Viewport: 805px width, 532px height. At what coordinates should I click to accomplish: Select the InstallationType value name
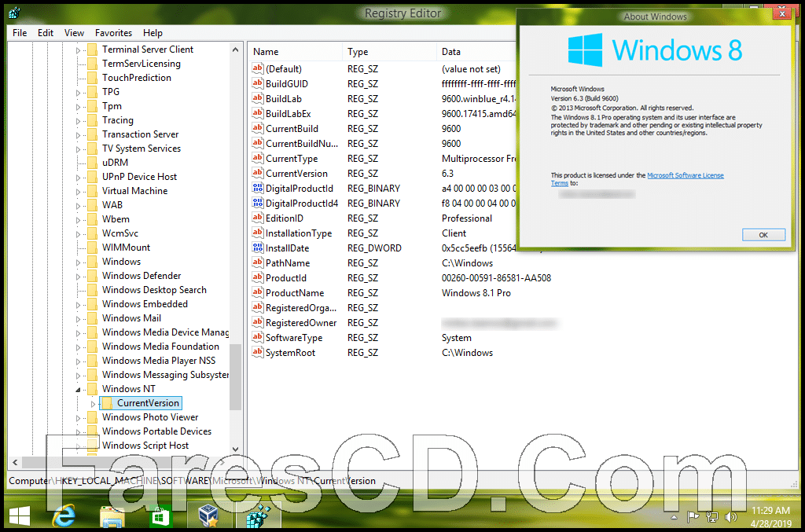pyautogui.click(x=298, y=233)
